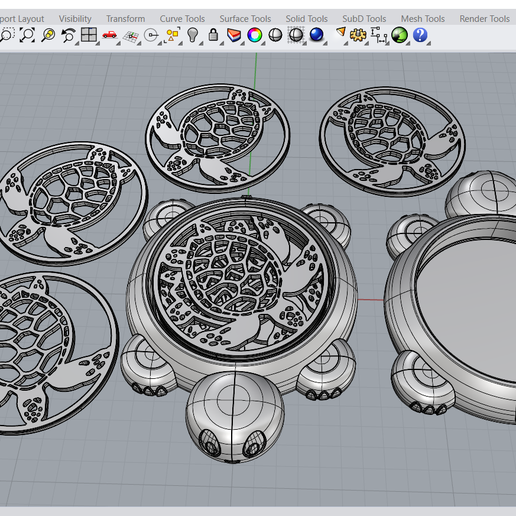The height and width of the screenshot is (516, 516).
Task: Open Help with the blue question mark
Action: tap(420, 35)
